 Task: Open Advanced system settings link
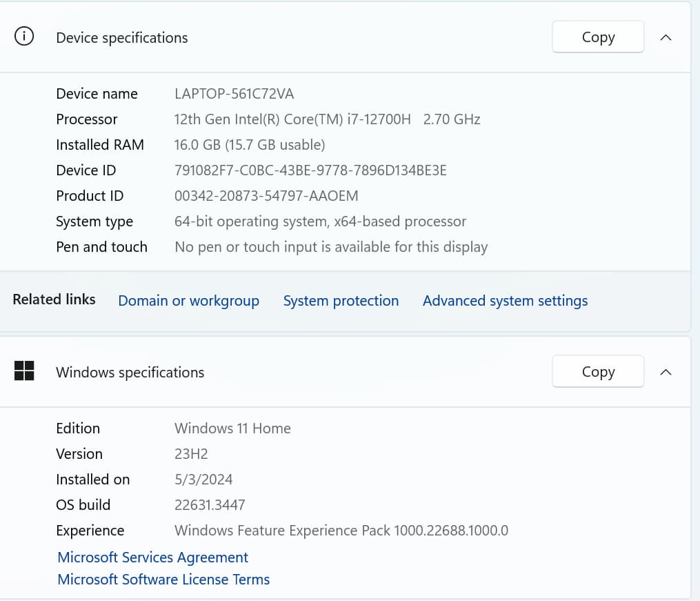[x=505, y=301]
